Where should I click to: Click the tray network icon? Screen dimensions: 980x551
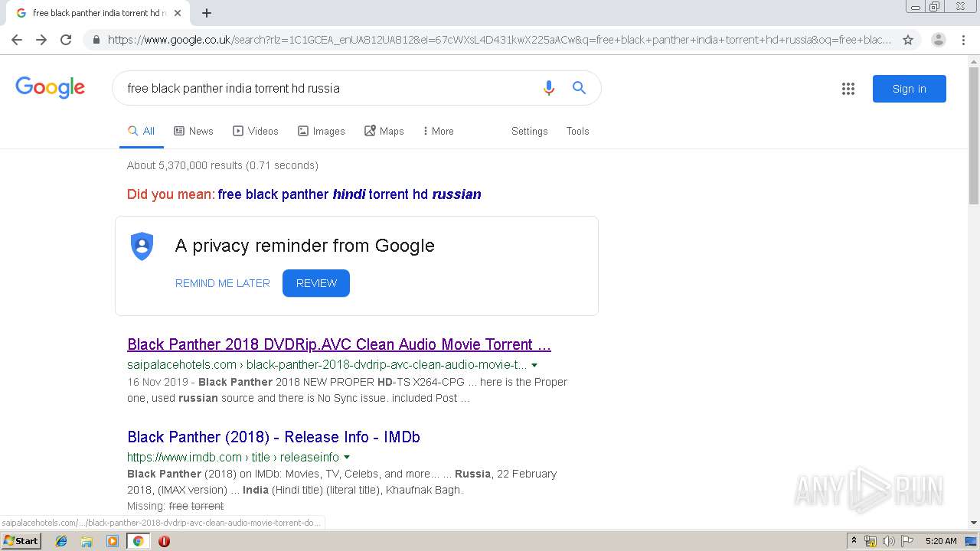tap(871, 541)
